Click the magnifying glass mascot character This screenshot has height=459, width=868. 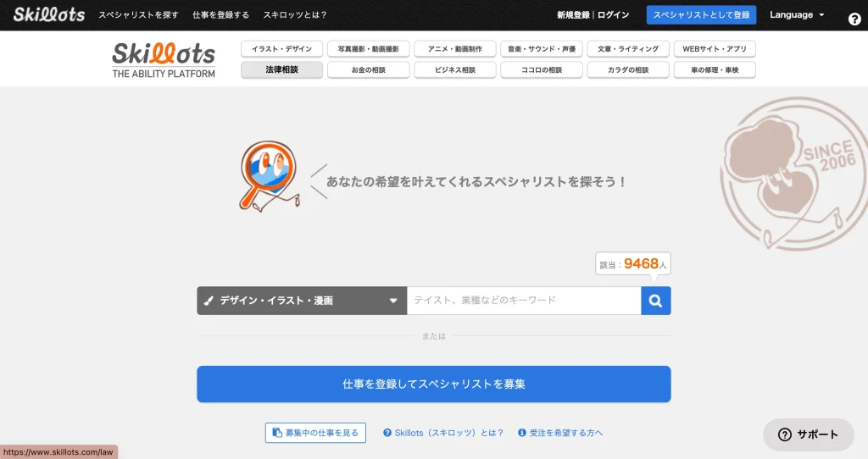point(270,176)
